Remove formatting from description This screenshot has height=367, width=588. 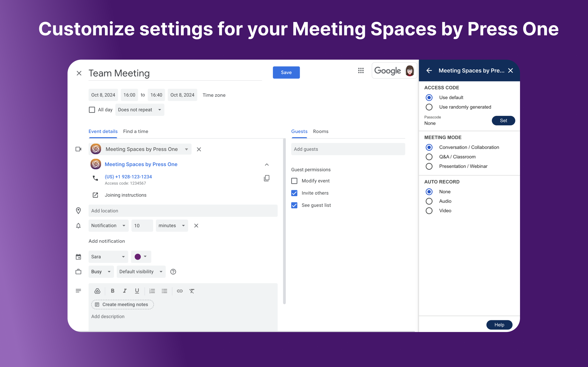[192, 291]
